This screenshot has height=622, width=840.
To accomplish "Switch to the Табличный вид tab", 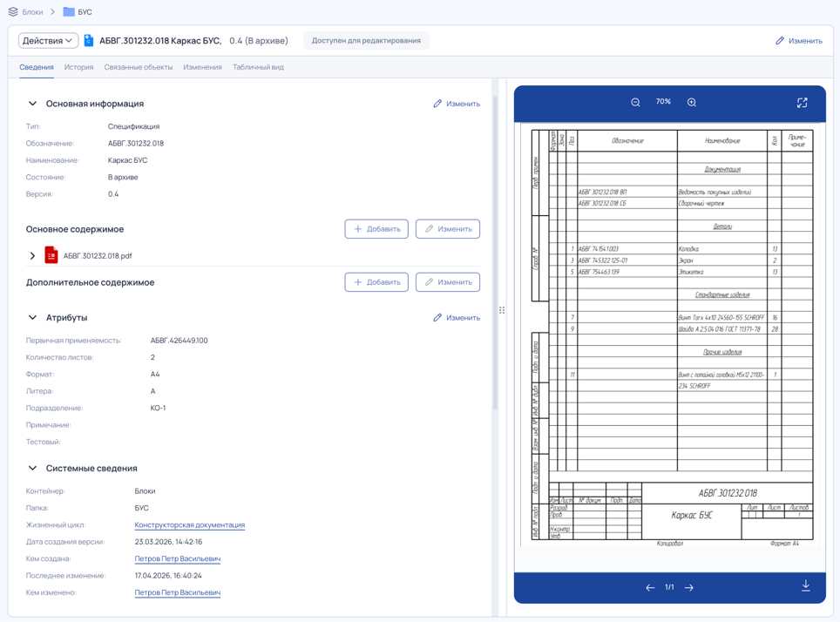I will pos(258,67).
